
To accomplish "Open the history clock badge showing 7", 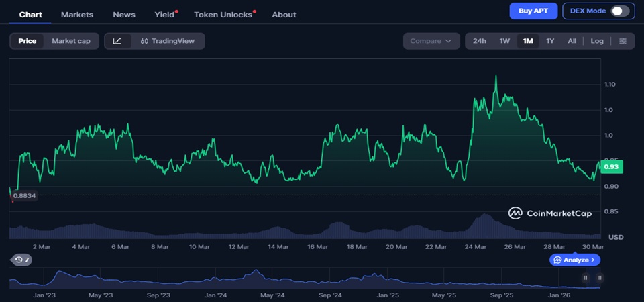I will point(21,260).
